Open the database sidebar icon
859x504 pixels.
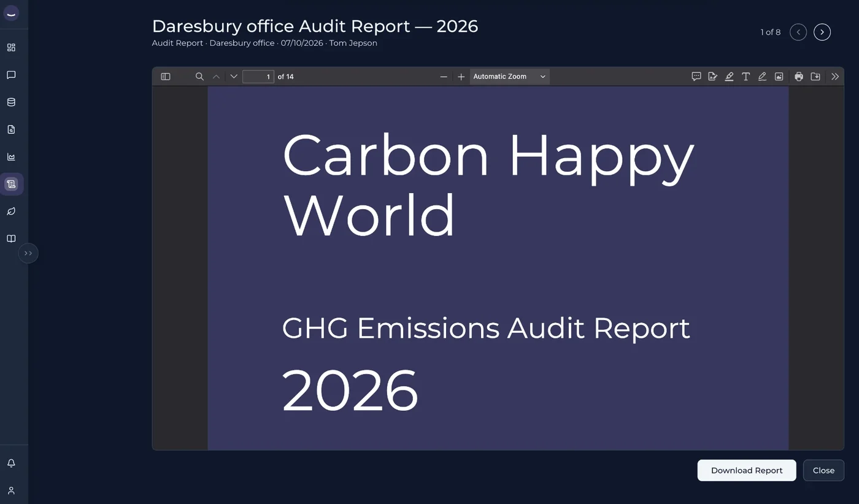click(11, 102)
